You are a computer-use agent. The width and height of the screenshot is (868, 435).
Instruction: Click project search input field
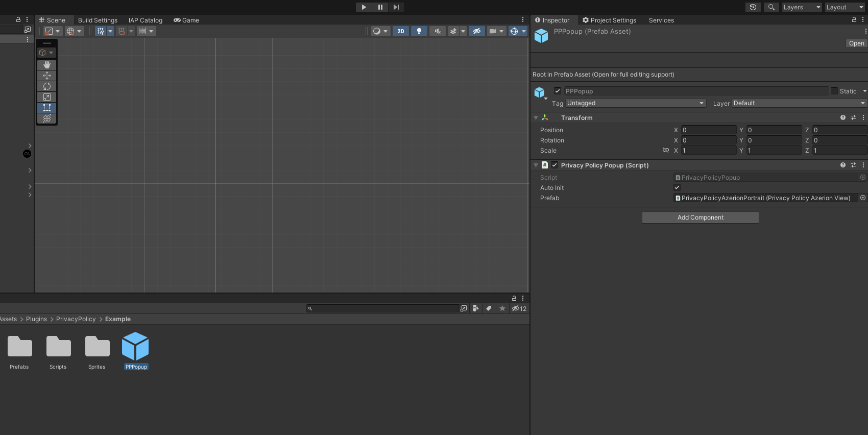[x=382, y=308]
